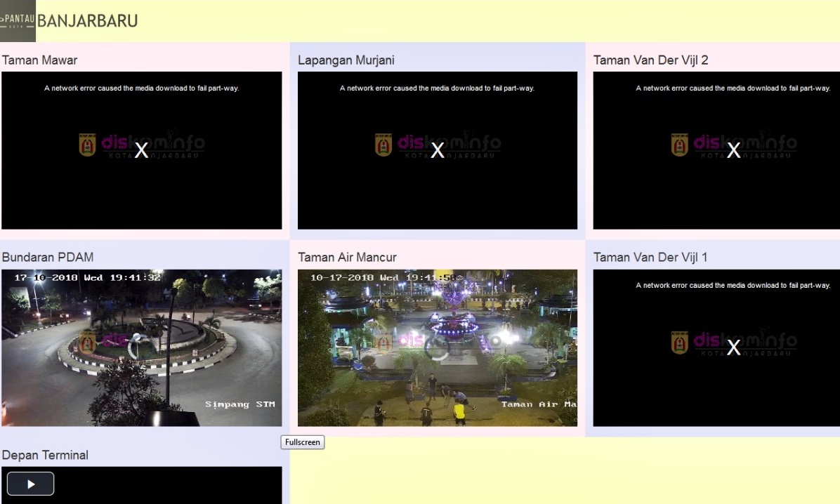Click the Pantau Kota logo

[x=18, y=21]
